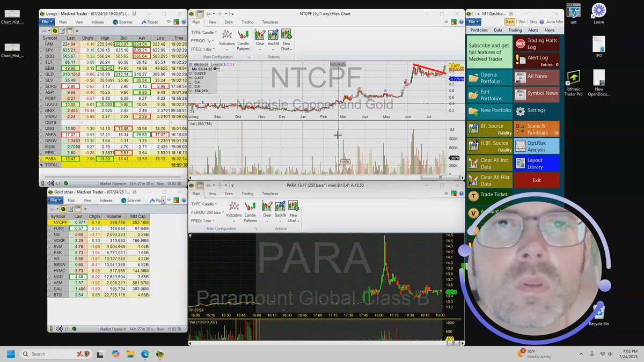Viewport: 644px width, 362px height.
Task: Click Open a Portfolio tile
Action: point(490,78)
